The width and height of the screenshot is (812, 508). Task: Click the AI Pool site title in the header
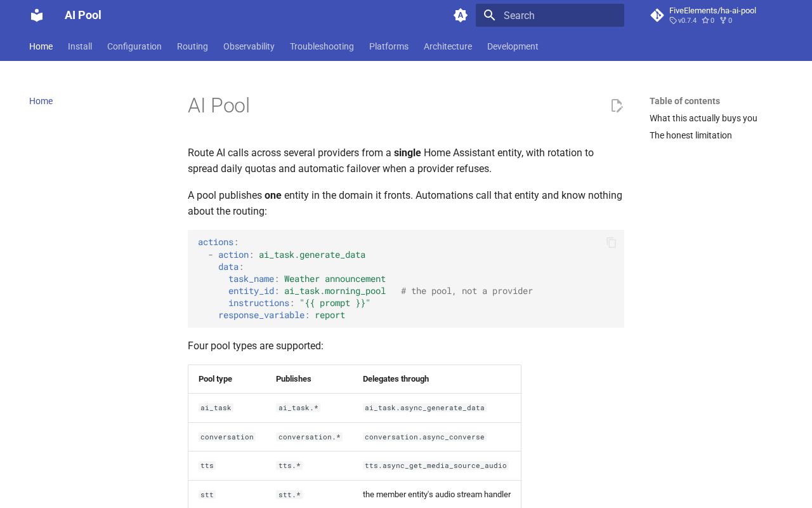coord(83,15)
